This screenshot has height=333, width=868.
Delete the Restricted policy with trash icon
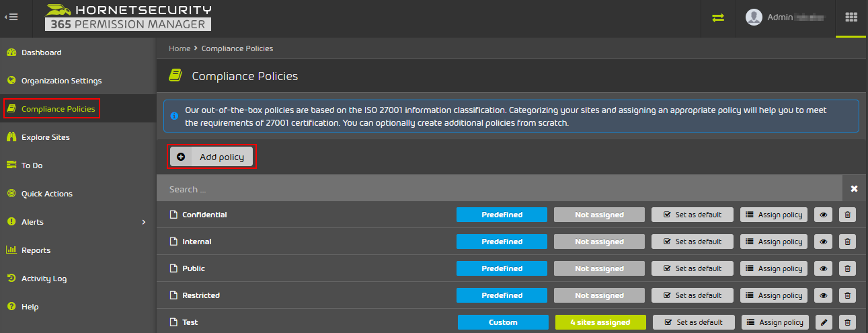pyautogui.click(x=847, y=295)
